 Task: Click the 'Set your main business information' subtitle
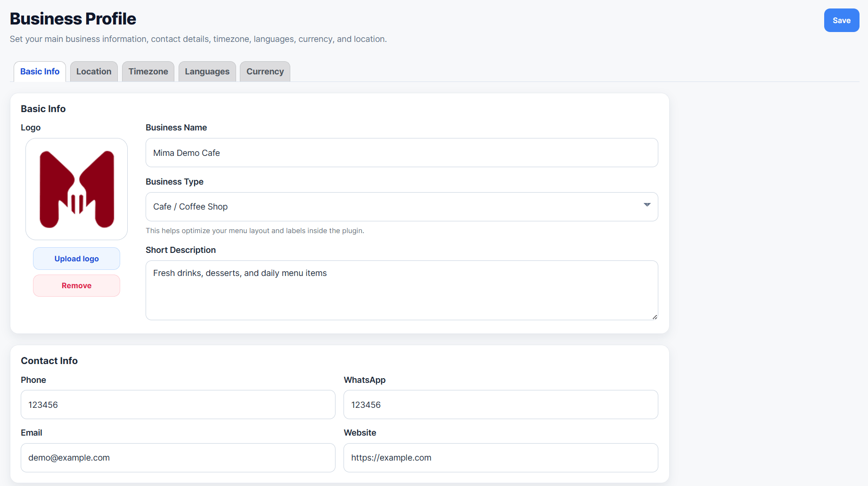point(198,39)
